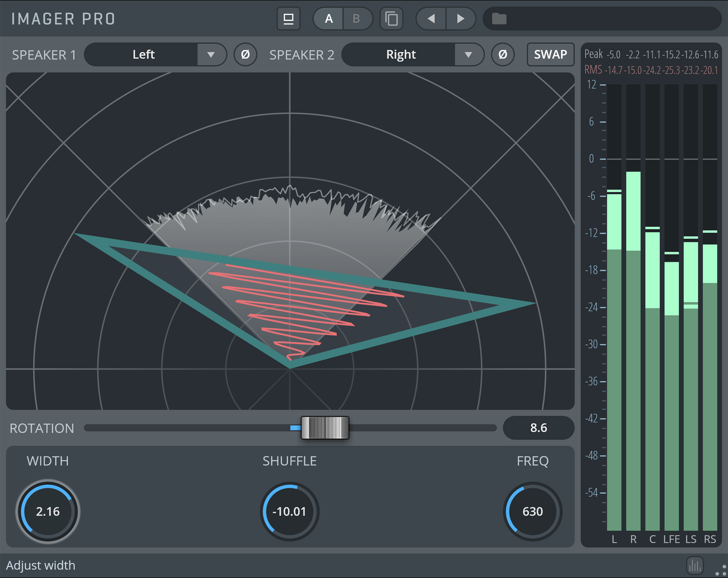Click the rotation value field showing 8.6

pyautogui.click(x=538, y=428)
